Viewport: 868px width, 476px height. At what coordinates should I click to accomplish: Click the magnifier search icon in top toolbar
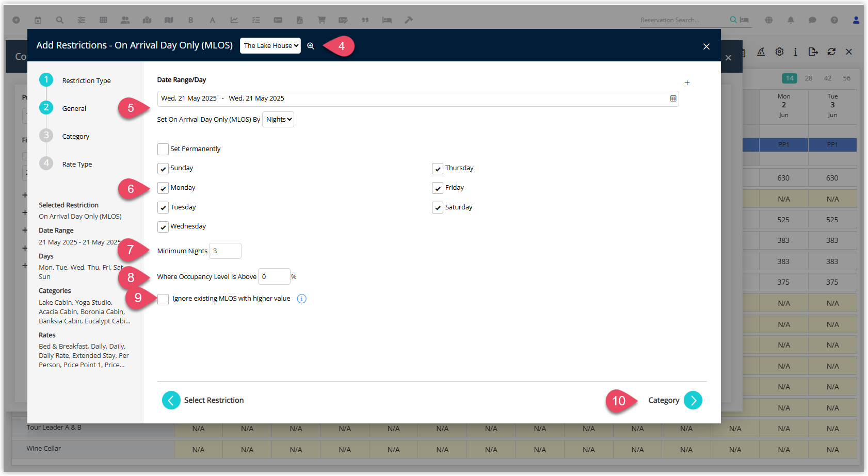[60, 20]
